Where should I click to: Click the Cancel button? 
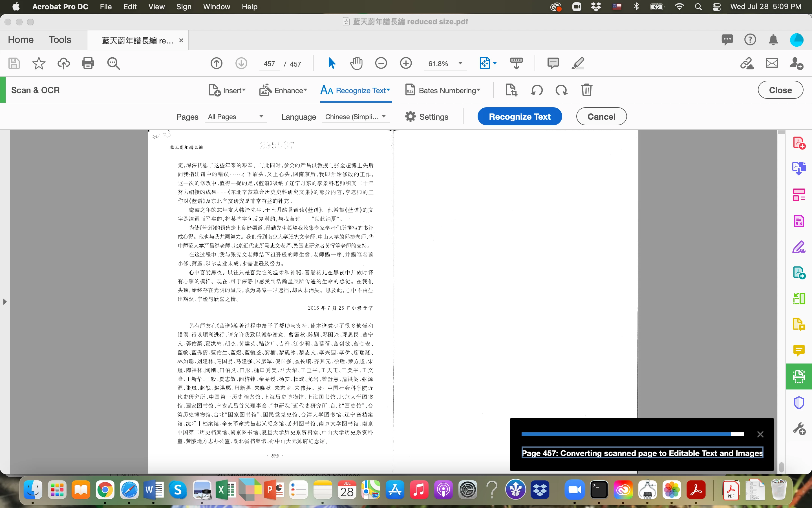click(x=601, y=117)
